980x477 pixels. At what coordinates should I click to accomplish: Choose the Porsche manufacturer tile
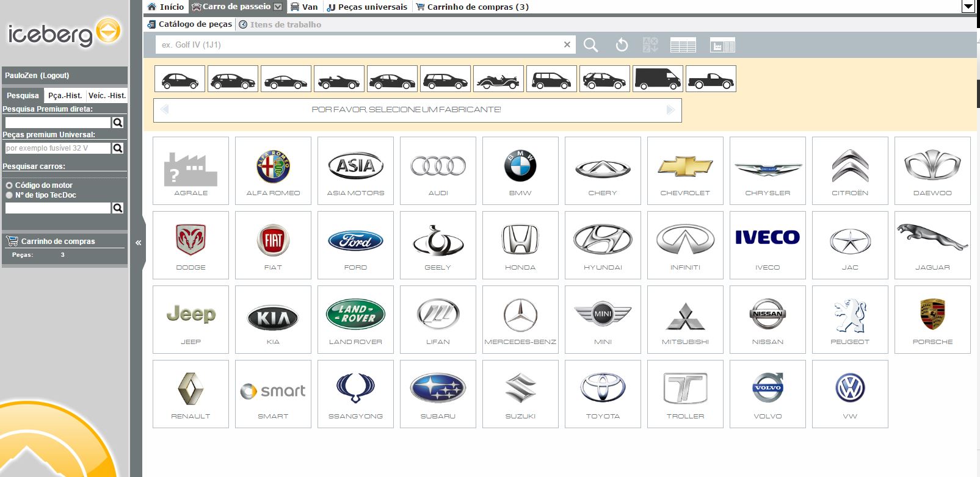point(932,320)
